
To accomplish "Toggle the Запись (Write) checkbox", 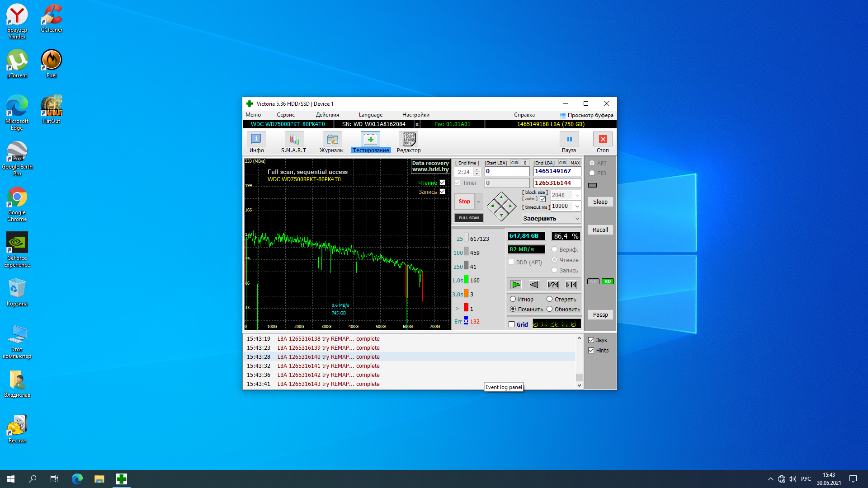I will tap(442, 191).
